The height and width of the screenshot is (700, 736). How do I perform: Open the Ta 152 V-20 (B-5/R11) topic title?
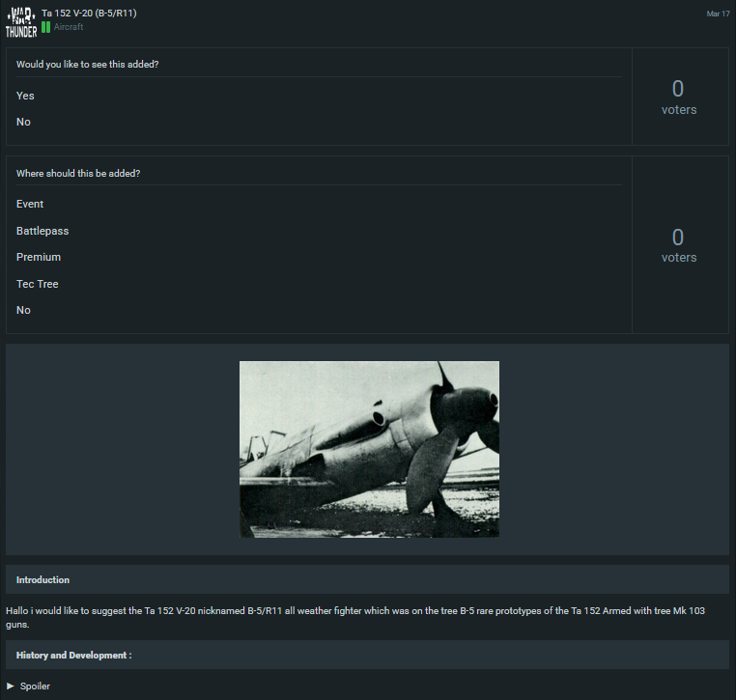point(89,14)
